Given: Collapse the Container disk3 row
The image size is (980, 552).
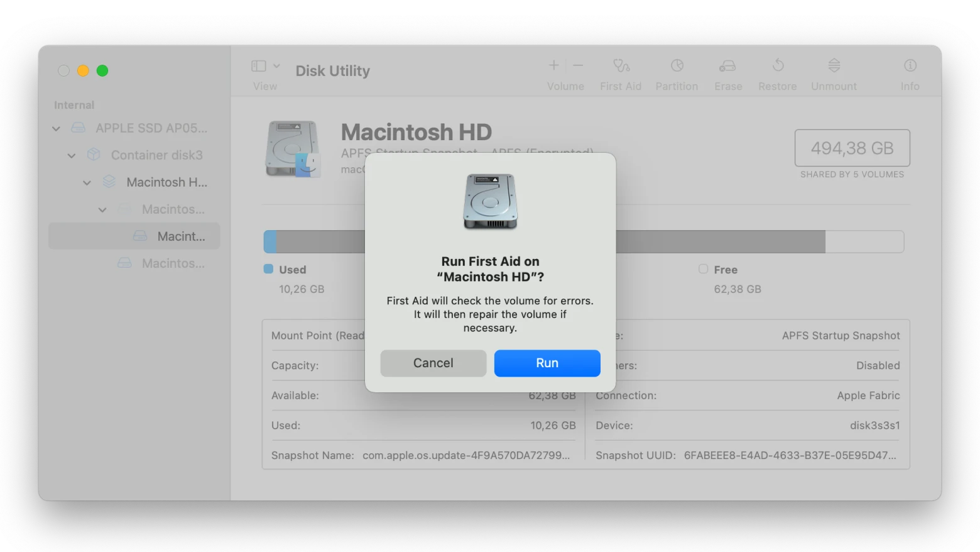Looking at the screenshot, I should tap(72, 155).
